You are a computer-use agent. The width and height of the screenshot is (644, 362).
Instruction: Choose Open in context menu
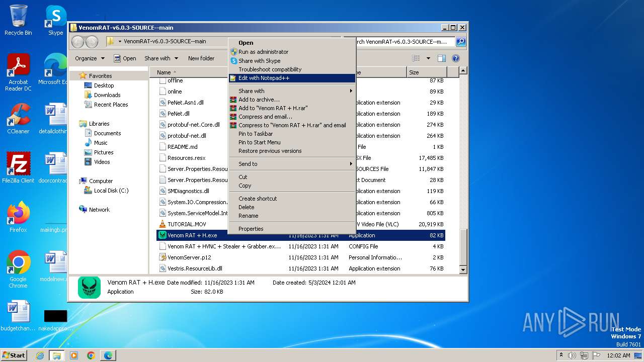pyautogui.click(x=292, y=43)
